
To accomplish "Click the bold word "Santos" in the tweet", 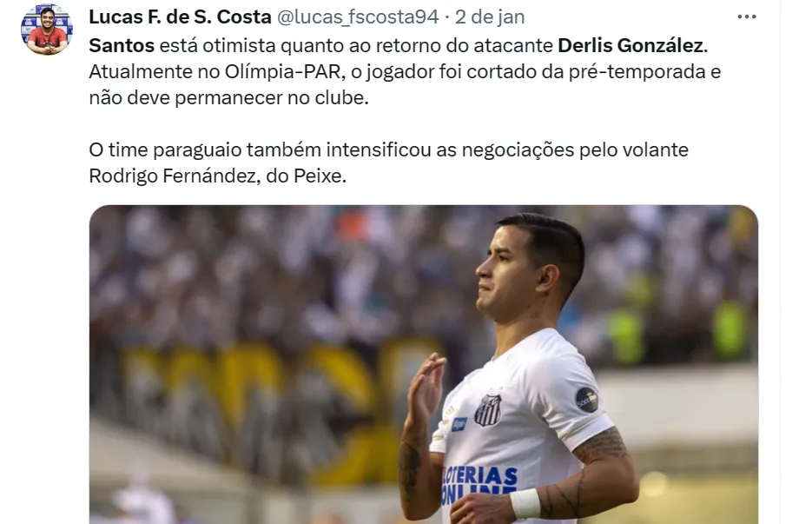I will tap(122, 45).
